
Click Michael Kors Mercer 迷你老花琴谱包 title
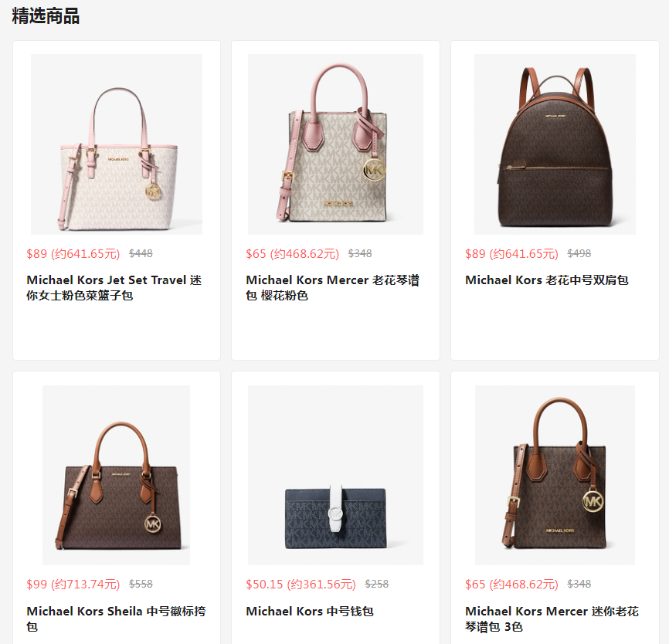[x=552, y=619]
